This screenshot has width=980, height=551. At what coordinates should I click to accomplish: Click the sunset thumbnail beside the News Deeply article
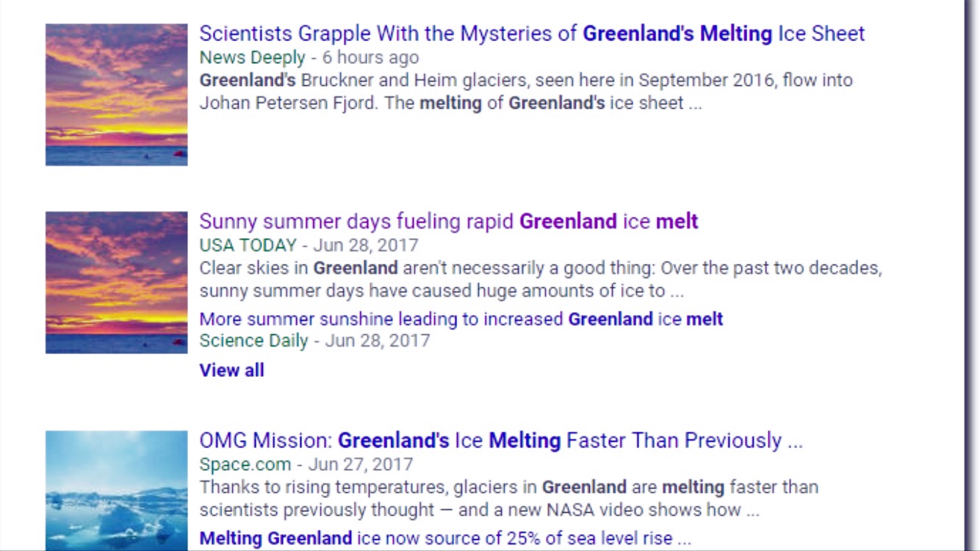coord(116,94)
